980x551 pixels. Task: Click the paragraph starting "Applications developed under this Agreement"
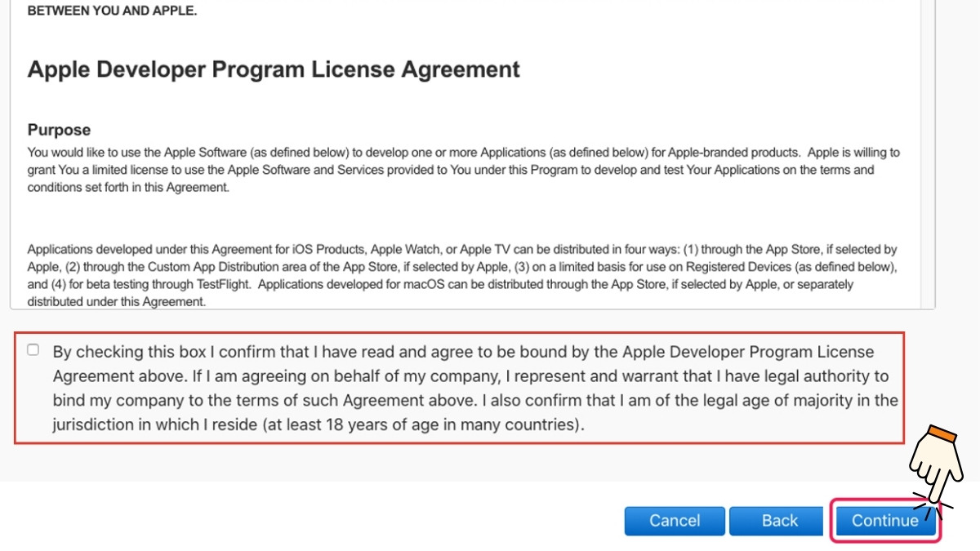coord(463,276)
